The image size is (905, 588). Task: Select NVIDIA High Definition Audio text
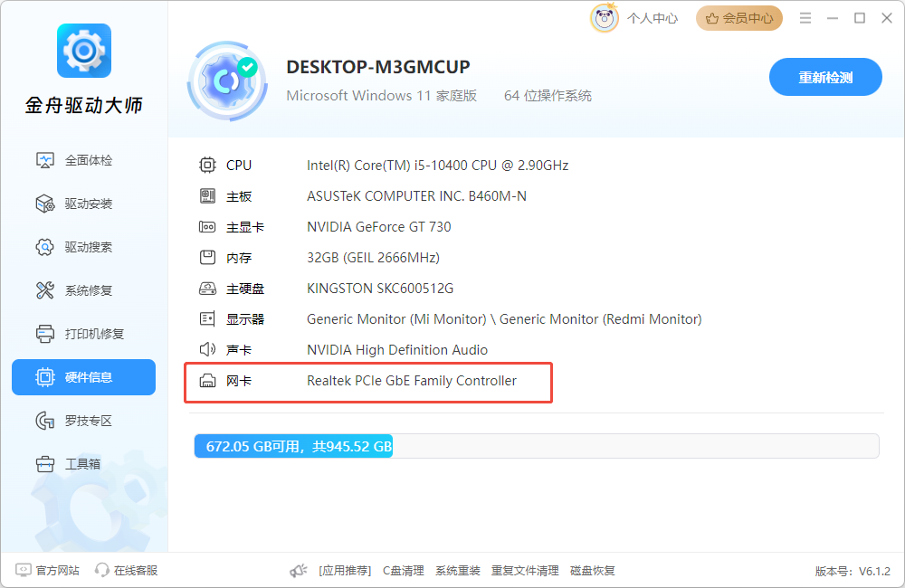[x=397, y=350]
